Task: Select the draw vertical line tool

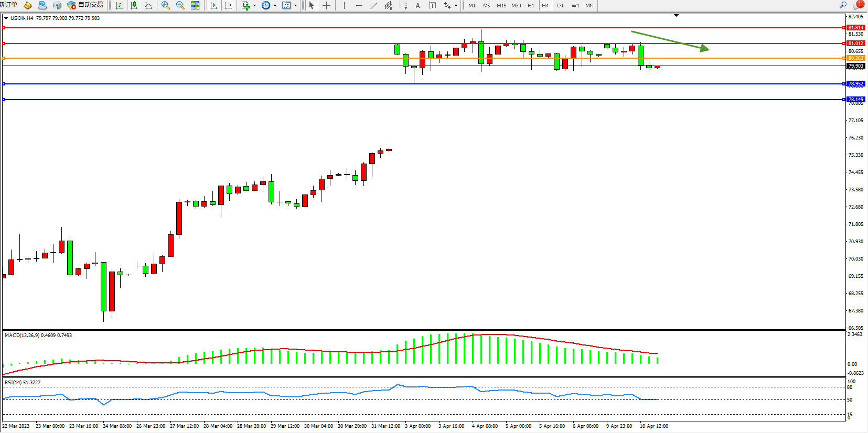Action: (344, 5)
